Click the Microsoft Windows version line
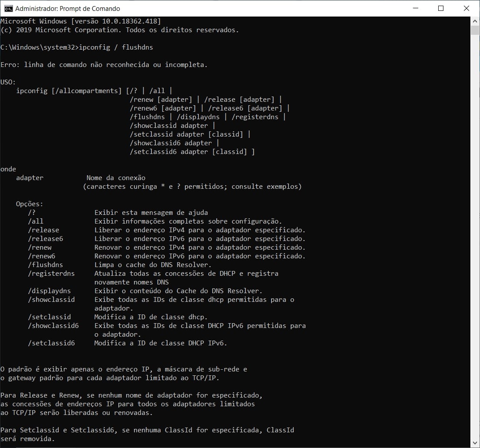 click(81, 21)
